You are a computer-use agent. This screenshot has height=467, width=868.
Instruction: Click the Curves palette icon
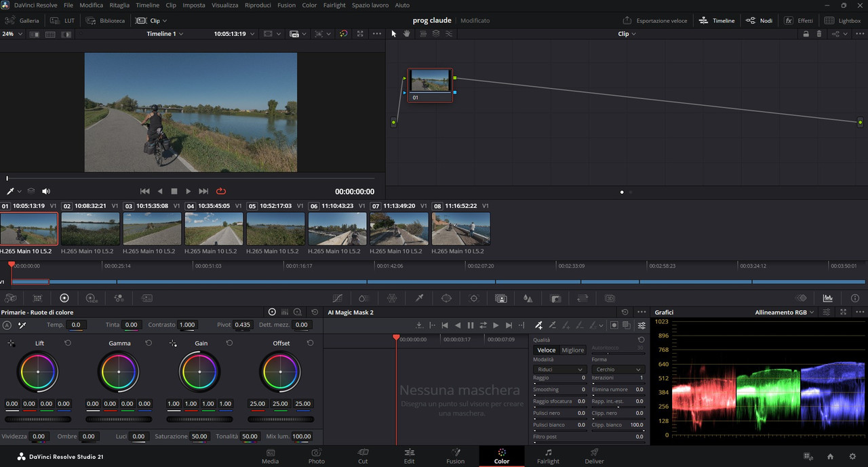[337, 298]
